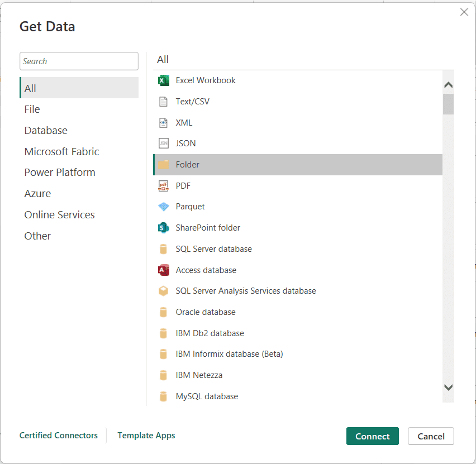Select the SharePoint folder connector
The height and width of the screenshot is (464, 476).
tap(208, 227)
